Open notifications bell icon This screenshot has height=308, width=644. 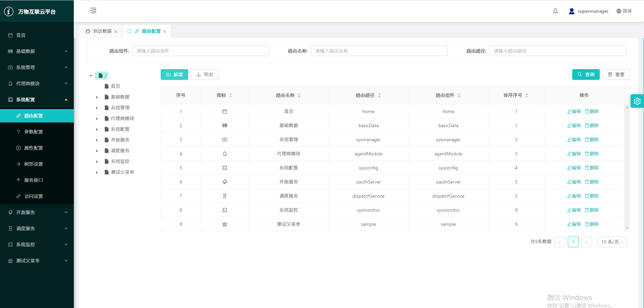point(555,11)
